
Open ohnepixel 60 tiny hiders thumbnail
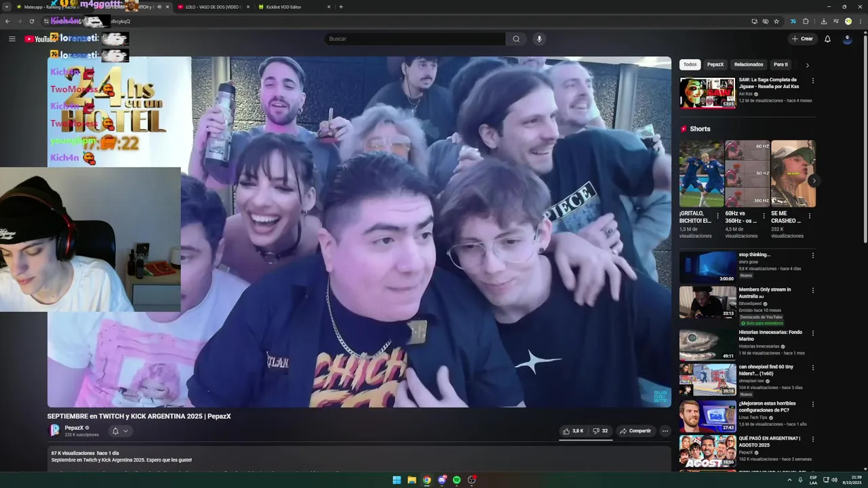tap(707, 380)
